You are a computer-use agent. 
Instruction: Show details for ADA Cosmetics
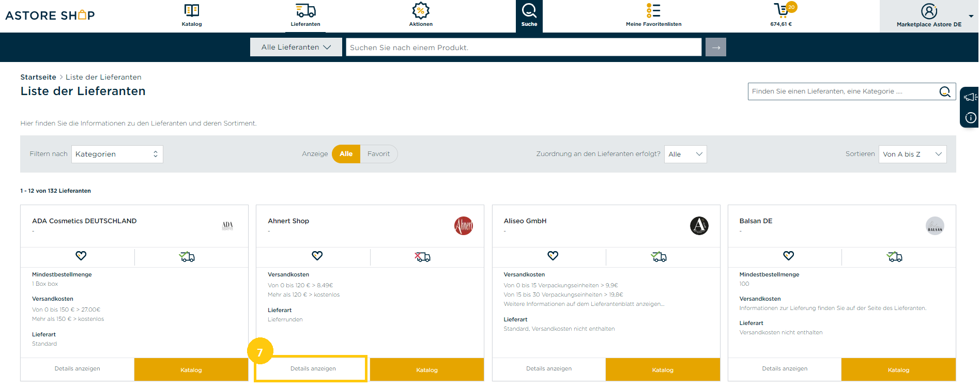(x=78, y=369)
